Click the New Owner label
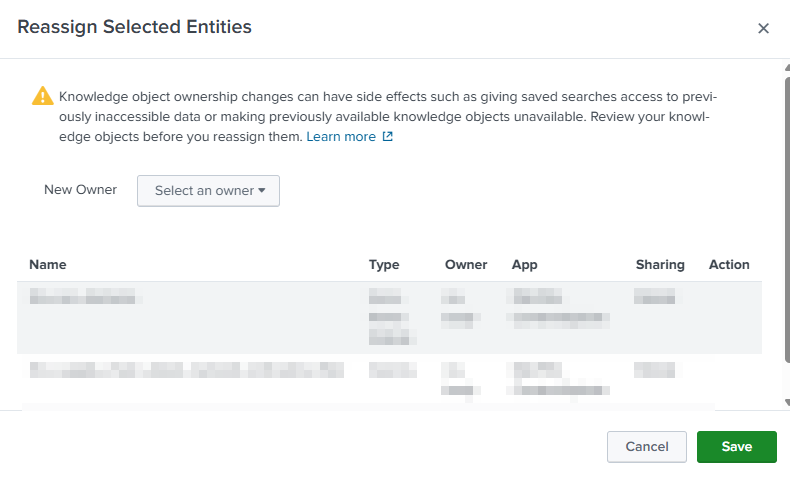 [80, 190]
